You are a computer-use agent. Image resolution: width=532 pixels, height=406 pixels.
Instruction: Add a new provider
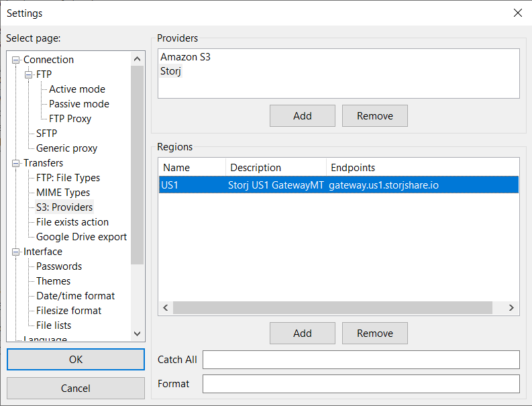(303, 115)
